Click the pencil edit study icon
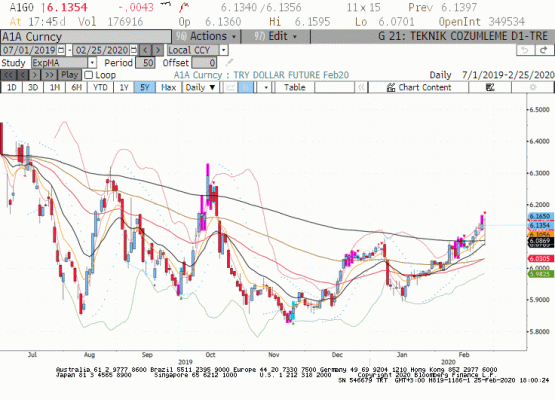555x400 pixels. pyautogui.click(x=230, y=63)
